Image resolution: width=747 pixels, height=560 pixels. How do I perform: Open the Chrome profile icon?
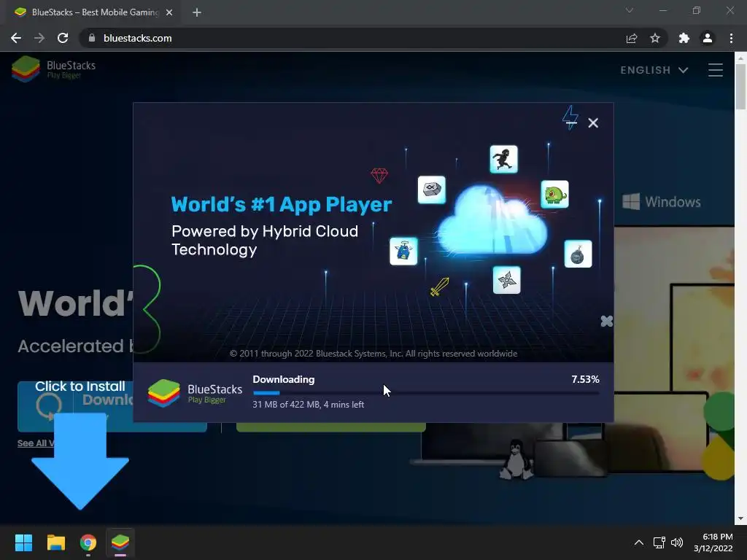click(708, 38)
